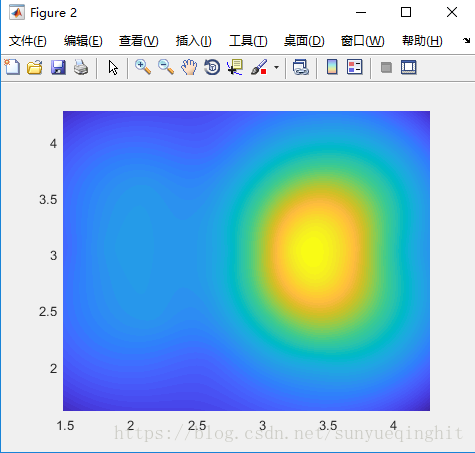Screen dimensions: 475x453
Task: Activate the Brush data tool
Action: [259, 67]
